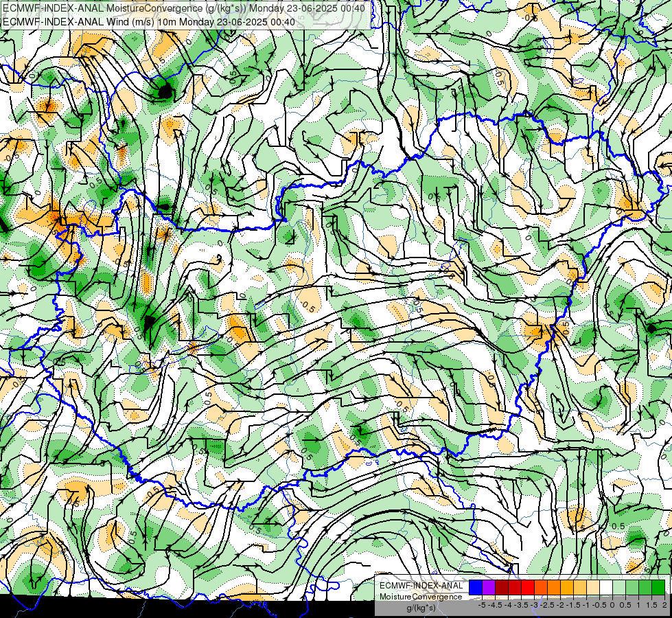Image resolution: width=672 pixels, height=618 pixels.
Task: Choose the amber swatch between -2 and -1.5
Action: [x=567, y=587]
